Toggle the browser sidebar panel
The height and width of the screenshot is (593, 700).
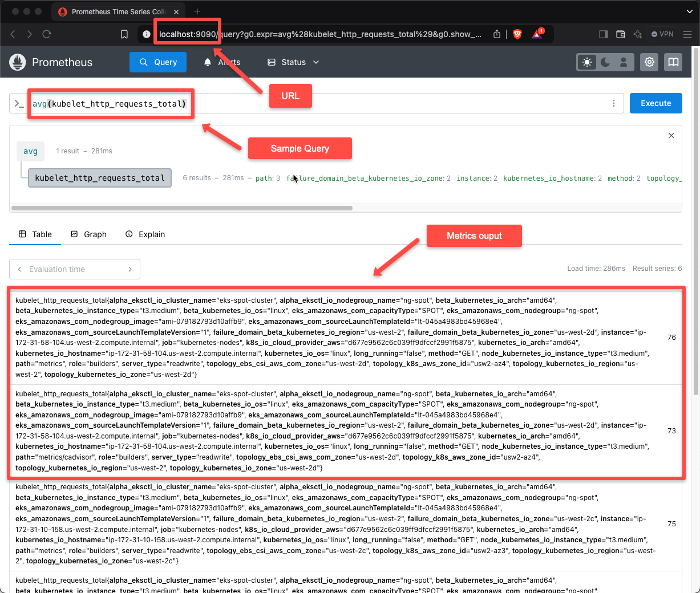point(604,34)
